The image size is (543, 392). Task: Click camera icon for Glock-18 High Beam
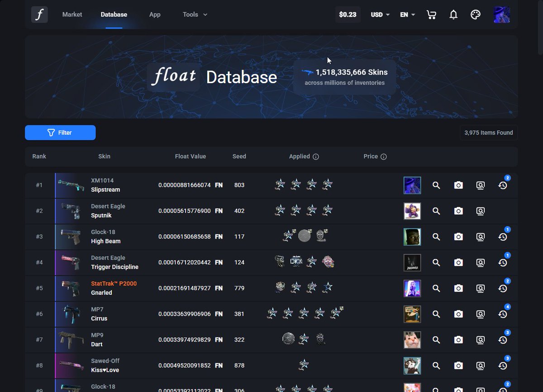point(458,237)
